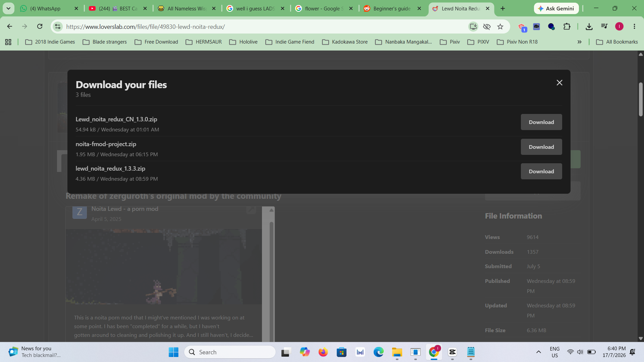Open All Bookmarks folder
Viewport: 644px width, 362px height.
click(617, 42)
